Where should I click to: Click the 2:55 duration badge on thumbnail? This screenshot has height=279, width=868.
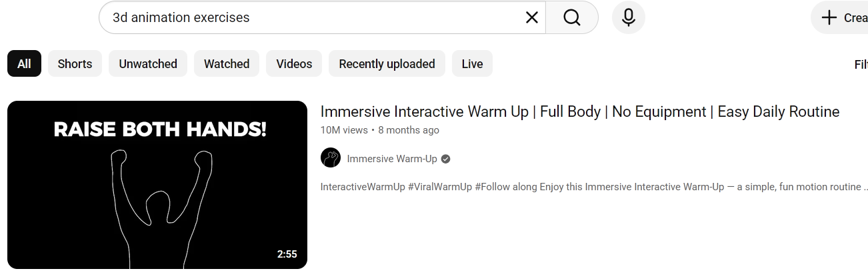[287, 254]
